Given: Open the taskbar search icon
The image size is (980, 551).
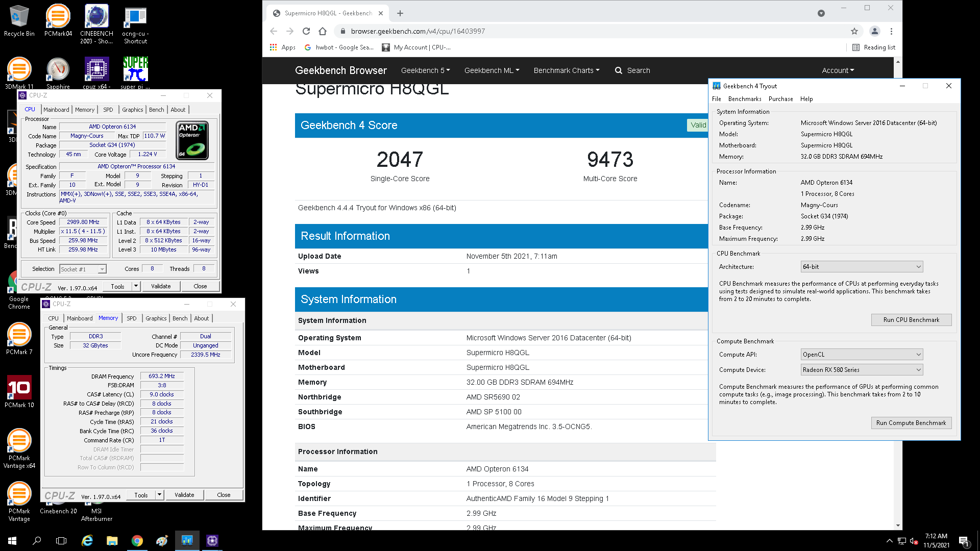Looking at the screenshot, I should pos(37,540).
